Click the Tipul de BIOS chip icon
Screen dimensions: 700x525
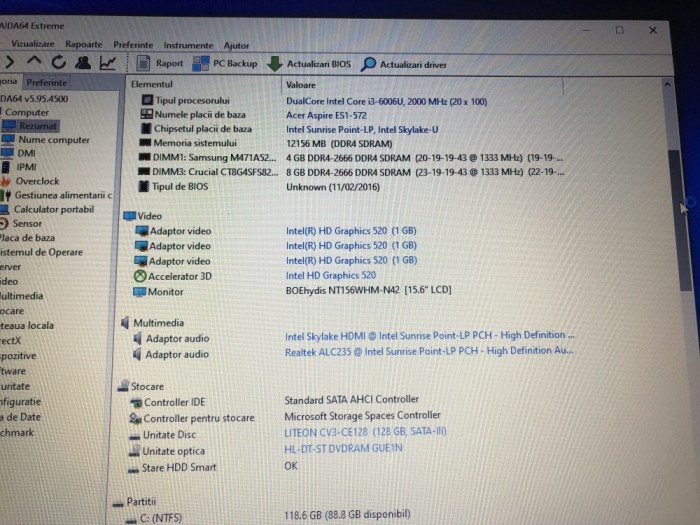tap(143, 186)
